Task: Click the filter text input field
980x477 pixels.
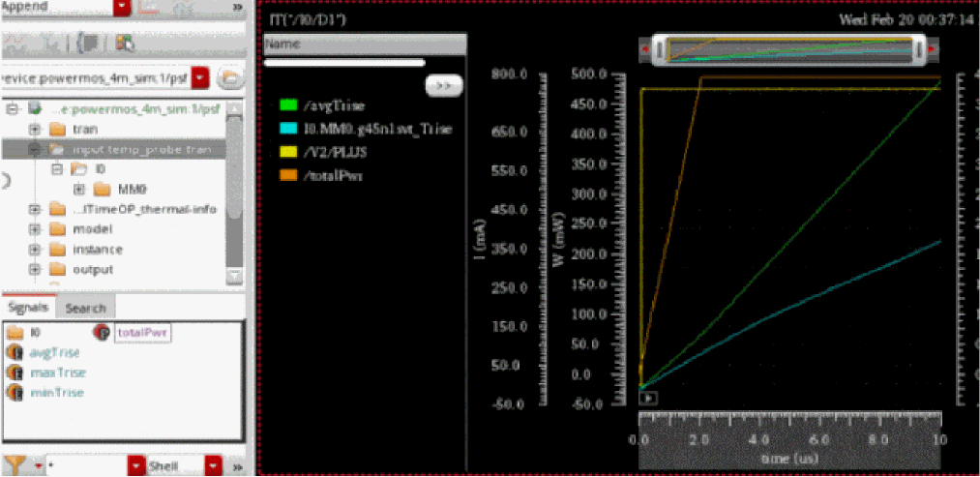Action: 86,466
